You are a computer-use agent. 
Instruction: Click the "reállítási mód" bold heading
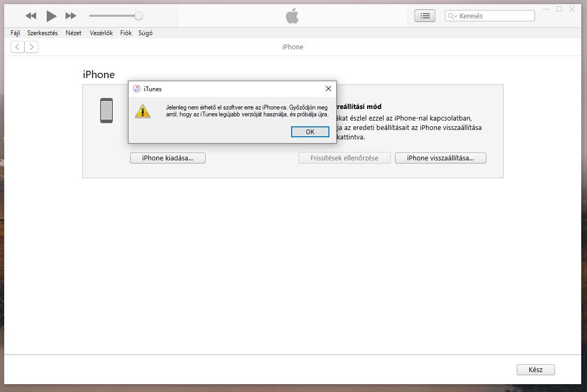click(x=359, y=106)
